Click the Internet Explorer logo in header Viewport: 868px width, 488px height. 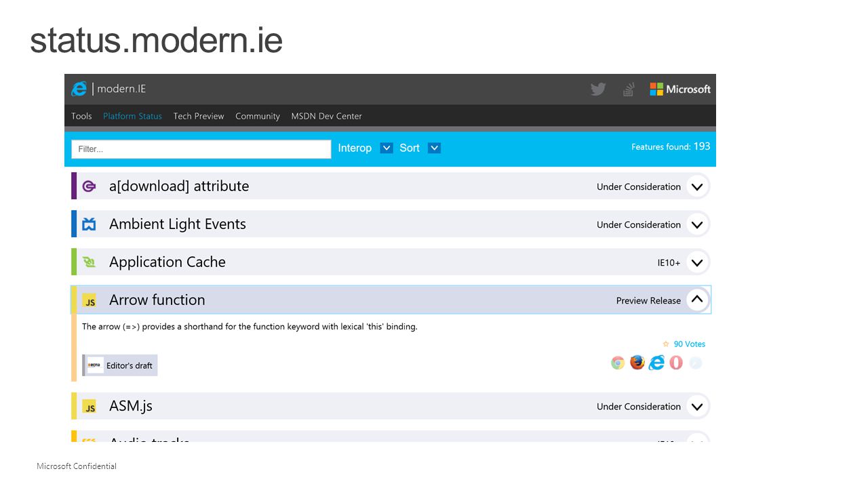[79, 89]
